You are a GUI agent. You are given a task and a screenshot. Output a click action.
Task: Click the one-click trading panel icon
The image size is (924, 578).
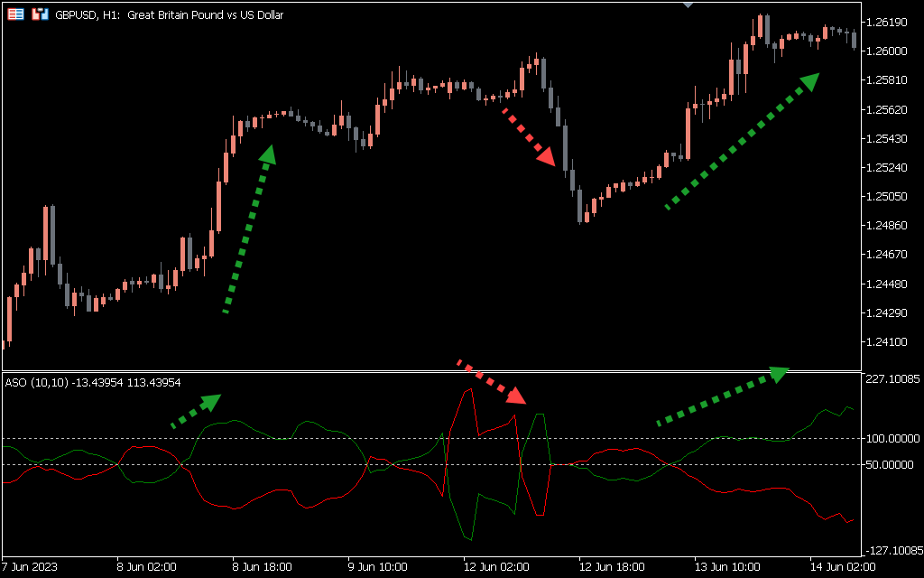[40, 14]
